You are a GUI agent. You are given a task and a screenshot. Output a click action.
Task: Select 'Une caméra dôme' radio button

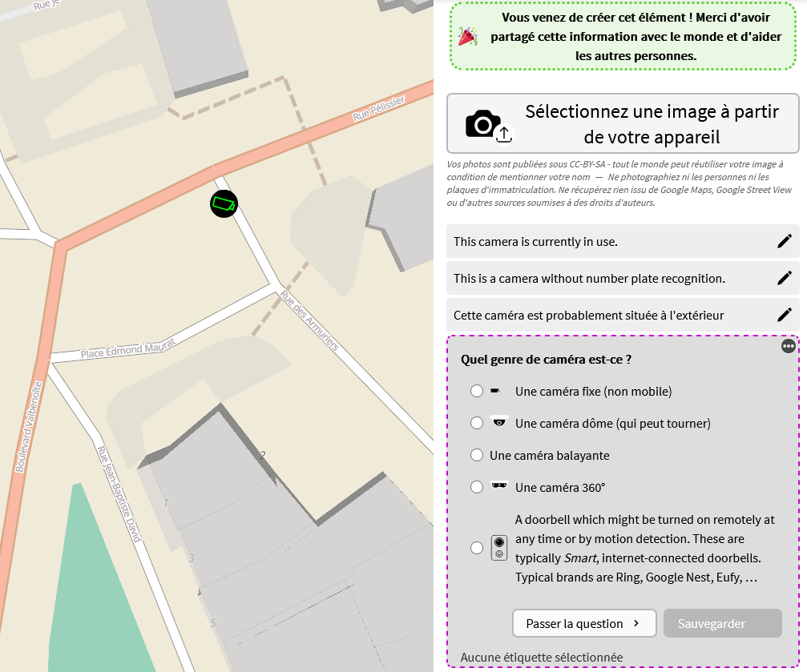[x=477, y=423]
